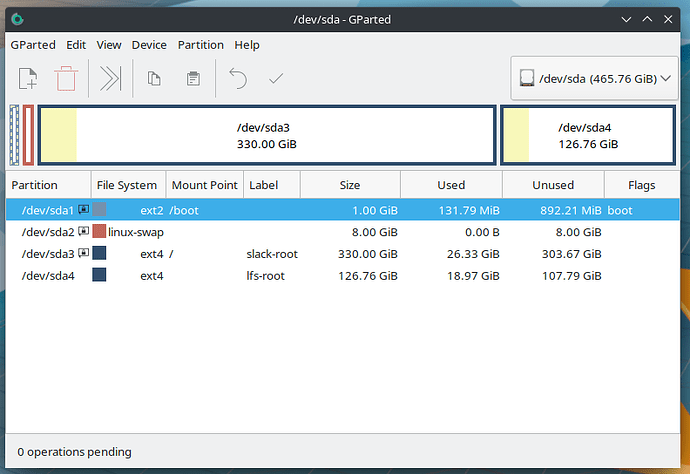Sort by the Unused column header
This screenshot has width=690, height=474.
pos(553,185)
